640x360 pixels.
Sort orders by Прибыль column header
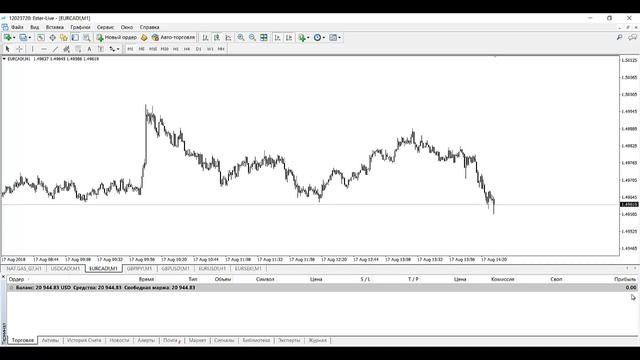625,279
